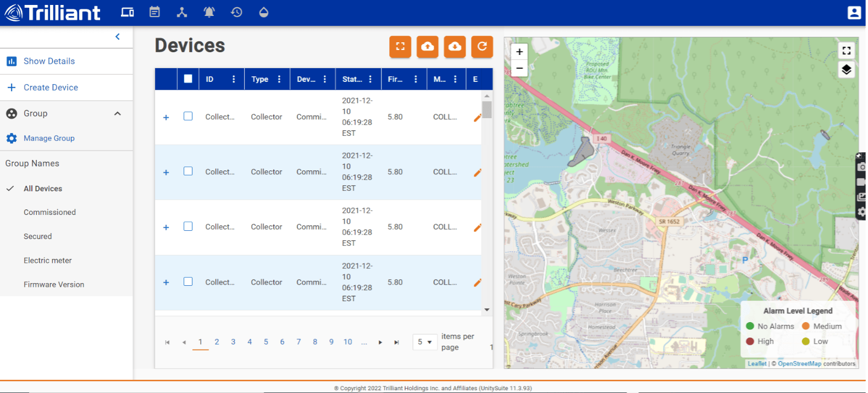This screenshot has width=868, height=393.
Task: Expand the second device row details
Action: point(166,173)
